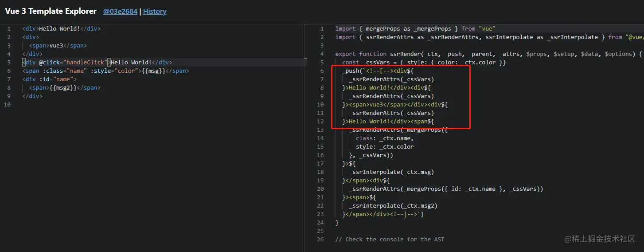This screenshot has height=252, width=644.
Task: Click the '_push(`<!--[--><div${' line
Action: (378, 71)
